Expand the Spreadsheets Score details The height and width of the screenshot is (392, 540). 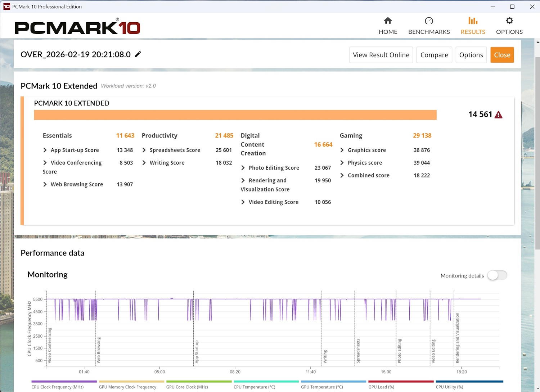point(144,150)
